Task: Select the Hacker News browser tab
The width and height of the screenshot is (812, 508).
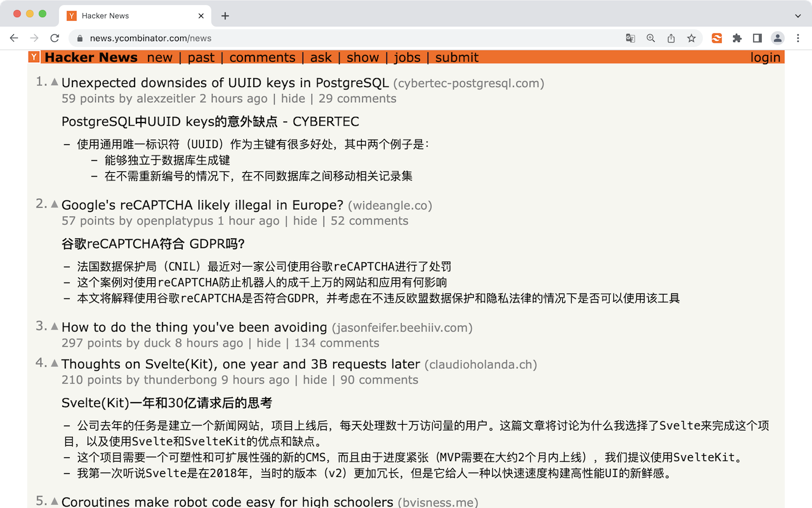Action: pos(135,16)
